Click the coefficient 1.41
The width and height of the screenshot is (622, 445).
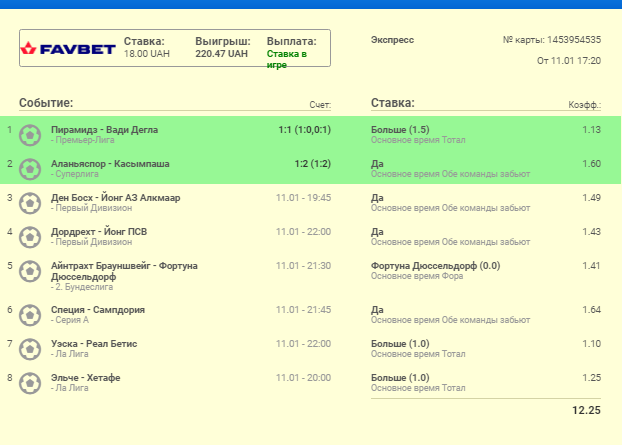[591, 266]
